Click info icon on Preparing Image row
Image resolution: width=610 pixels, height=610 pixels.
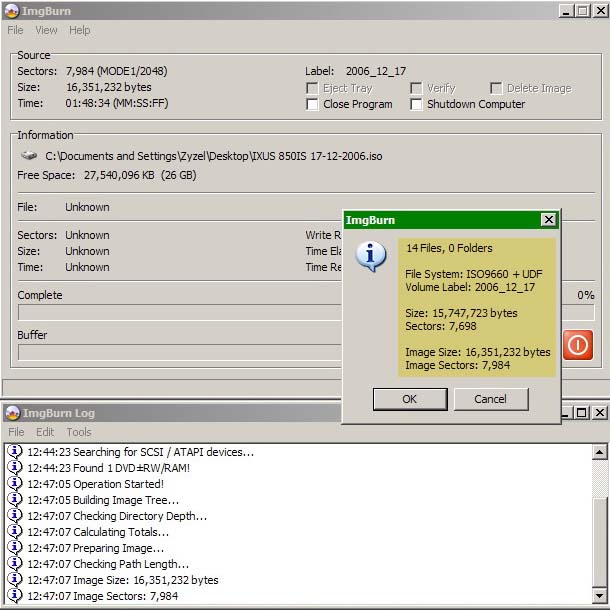(14, 547)
